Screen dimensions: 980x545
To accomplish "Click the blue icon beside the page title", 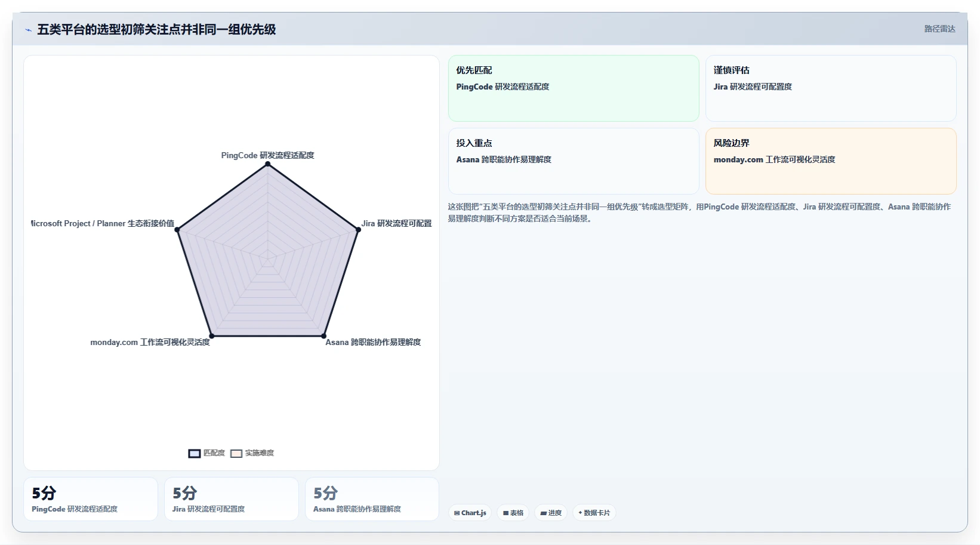I will pyautogui.click(x=28, y=30).
